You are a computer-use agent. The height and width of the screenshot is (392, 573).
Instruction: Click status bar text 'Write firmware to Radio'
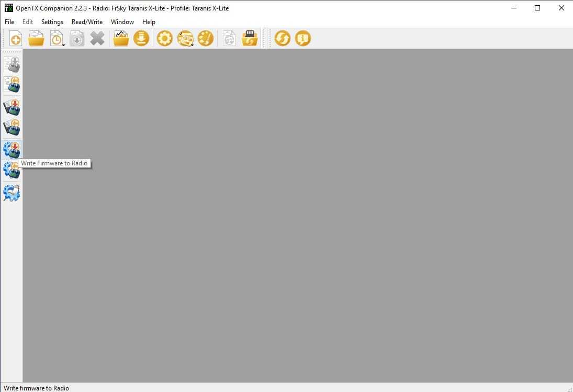tap(36, 388)
